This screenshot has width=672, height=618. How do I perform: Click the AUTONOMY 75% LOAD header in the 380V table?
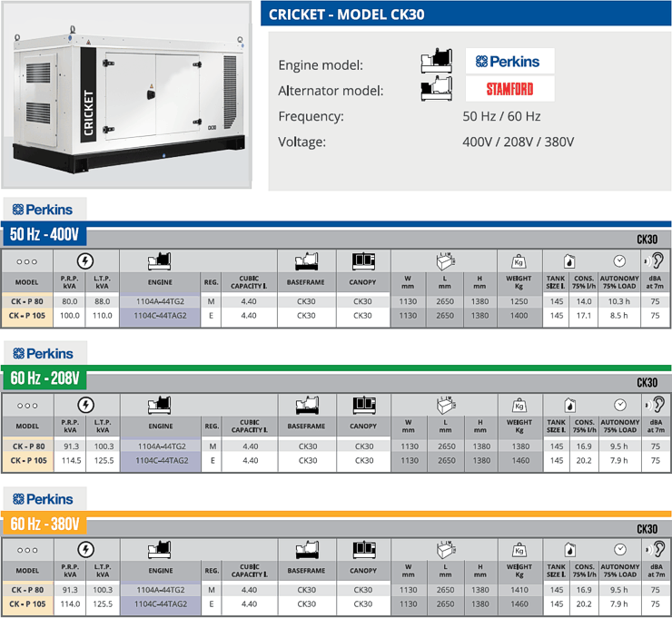(x=619, y=571)
